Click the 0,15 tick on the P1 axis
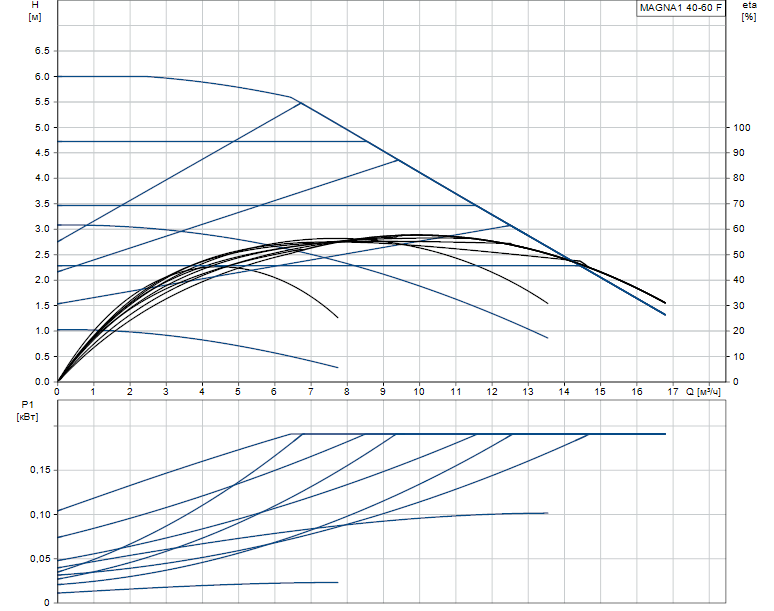The height and width of the screenshot is (611, 774). [x=40, y=470]
